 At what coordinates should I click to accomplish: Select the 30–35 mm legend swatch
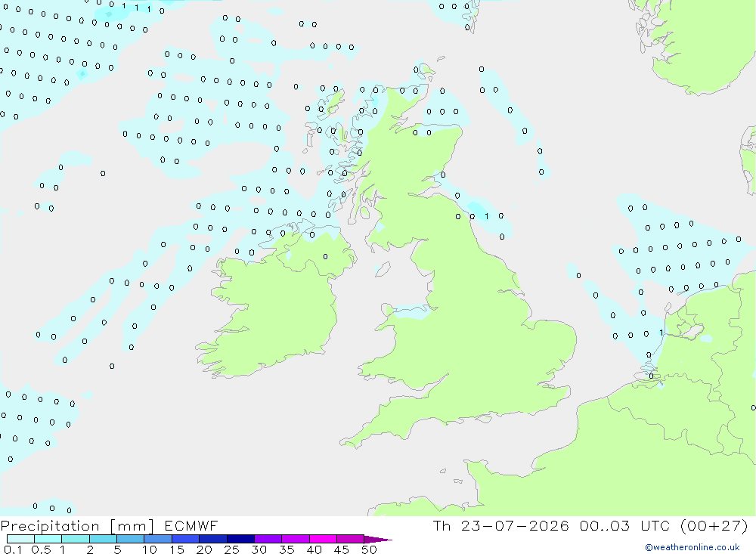[268, 539]
